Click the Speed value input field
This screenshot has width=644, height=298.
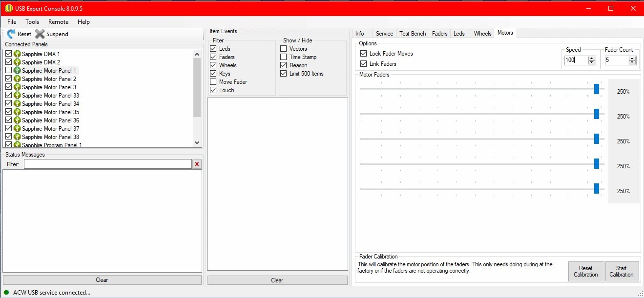(576, 60)
